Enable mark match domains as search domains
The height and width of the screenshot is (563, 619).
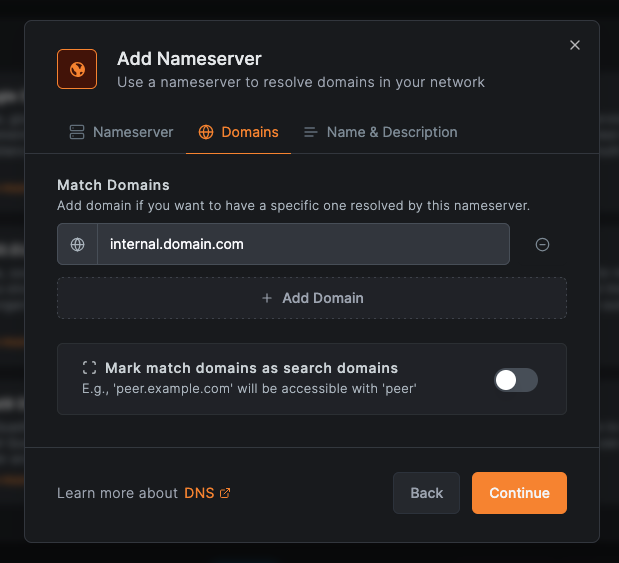click(516, 379)
